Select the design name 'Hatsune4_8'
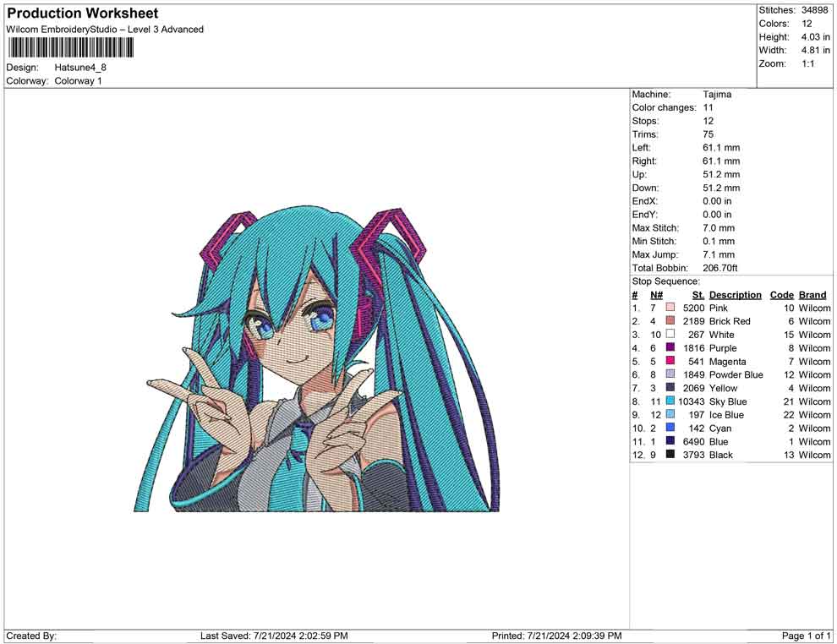 [80, 68]
